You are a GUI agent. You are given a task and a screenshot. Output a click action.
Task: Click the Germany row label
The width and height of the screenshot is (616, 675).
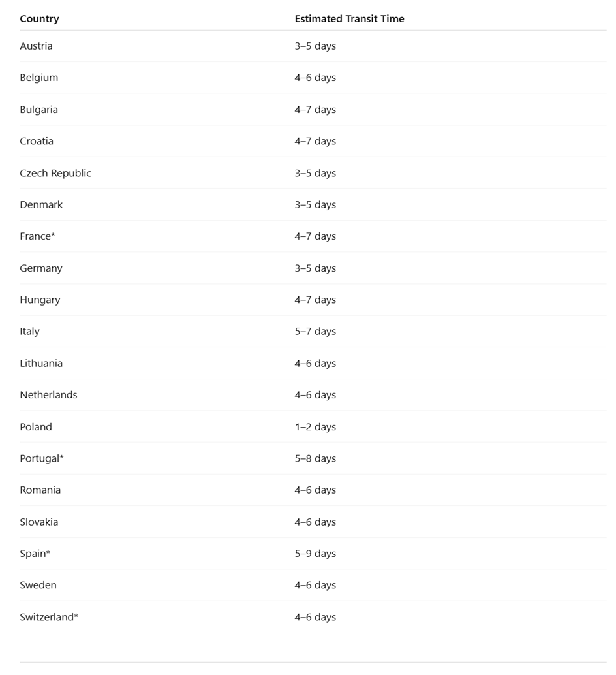(41, 268)
